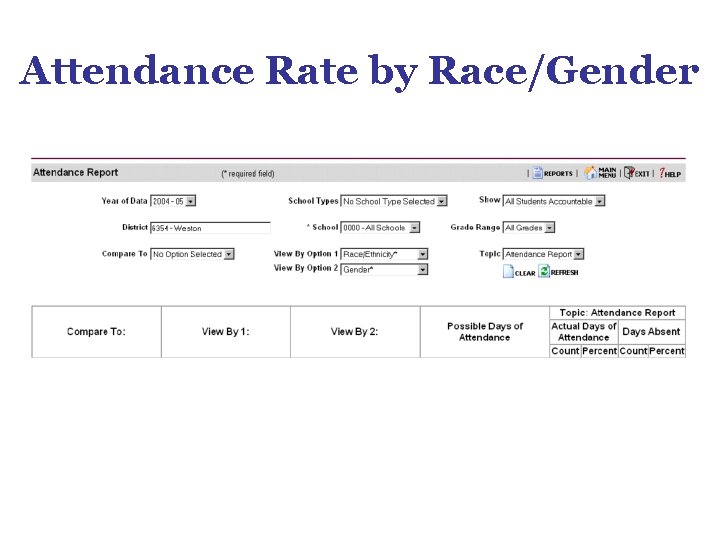Click the HELP text link
The width and height of the screenshot is (720, 540).
click(x=673, y=174)
